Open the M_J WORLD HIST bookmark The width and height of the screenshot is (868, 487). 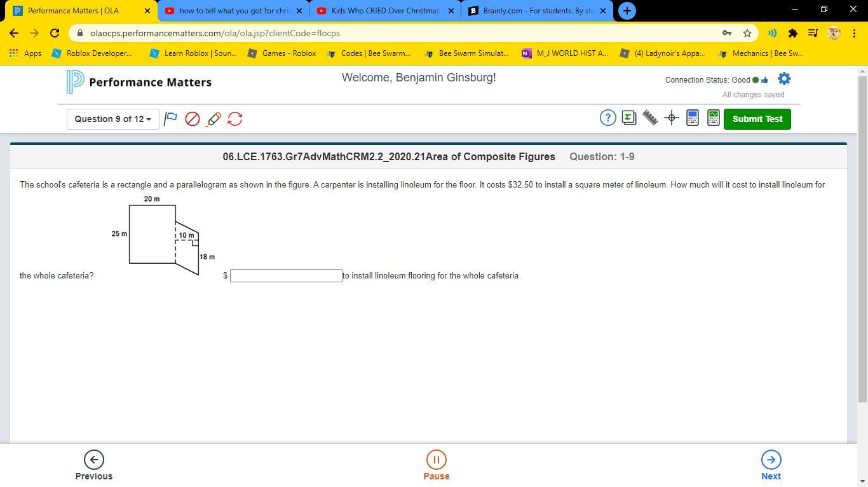click(564, 53)
